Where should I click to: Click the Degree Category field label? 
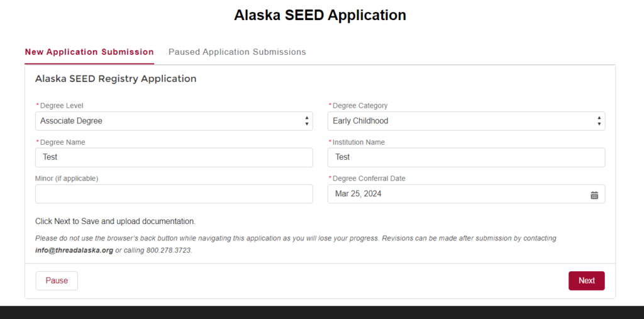pyautogui.click(x=360, y=106)
